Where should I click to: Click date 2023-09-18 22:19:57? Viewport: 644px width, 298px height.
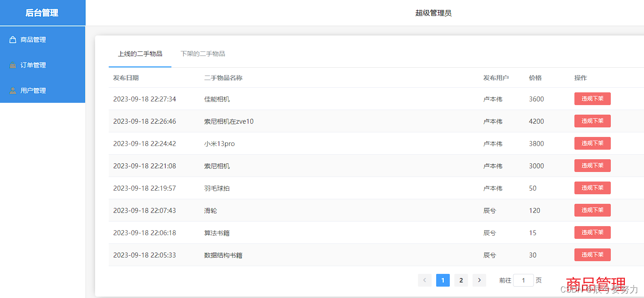[x=145, y=188]
